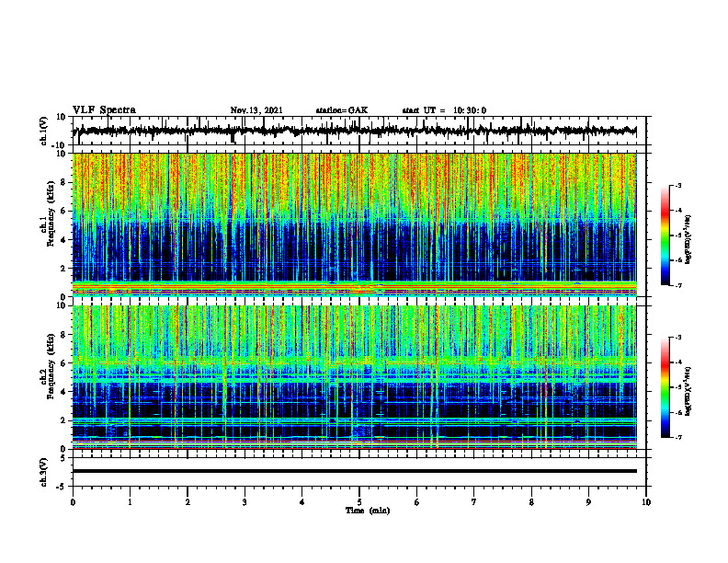This screenshot has width=728, height=563.
Task: Click time axis tick label "10"
Action: (646, 502)
